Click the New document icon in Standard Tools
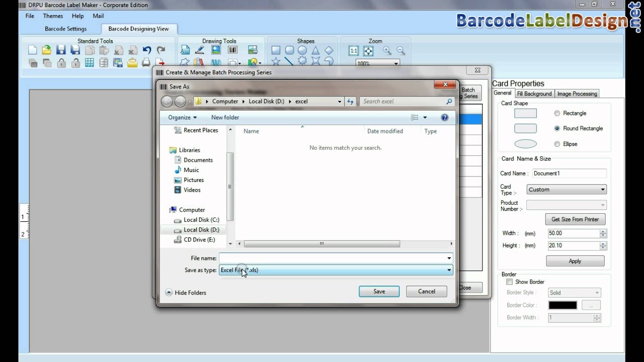The width and height of the screenshot is (644, 362). pos(32,50)
